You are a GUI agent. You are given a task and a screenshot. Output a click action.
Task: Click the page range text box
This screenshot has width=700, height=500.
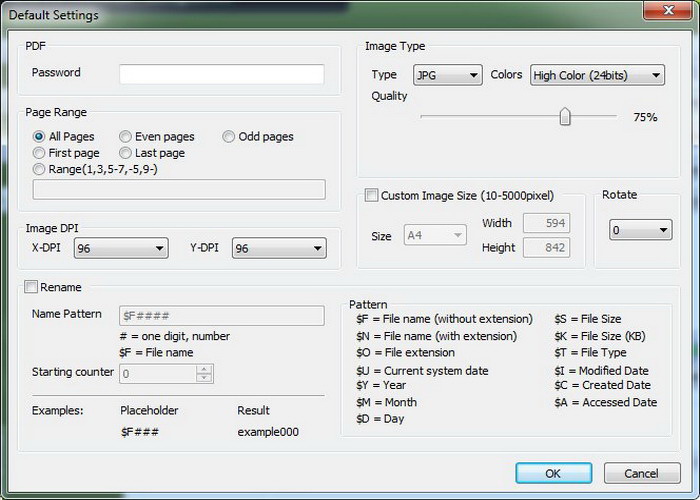pos(179,190)
